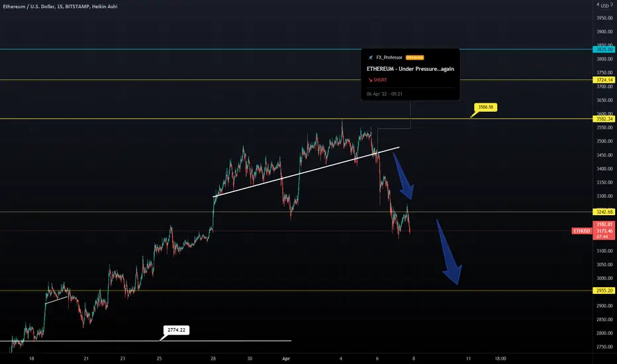Click 3950.00 on the price axis
617x364 pixels.
click(604, 18)
